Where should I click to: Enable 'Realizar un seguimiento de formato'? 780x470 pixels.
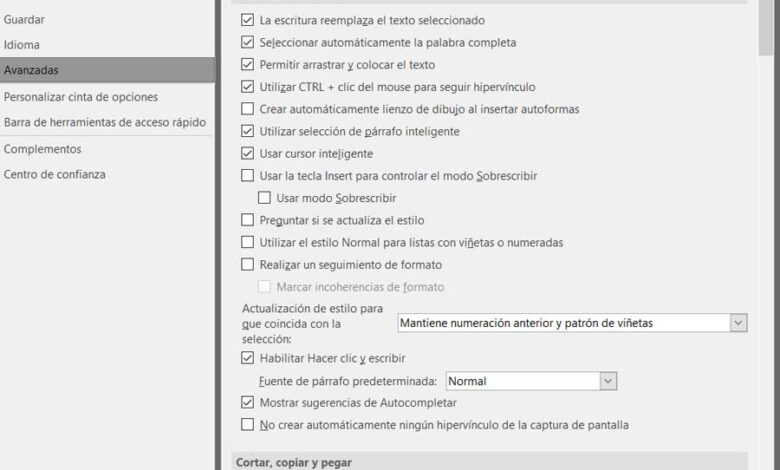pos(248,265)
